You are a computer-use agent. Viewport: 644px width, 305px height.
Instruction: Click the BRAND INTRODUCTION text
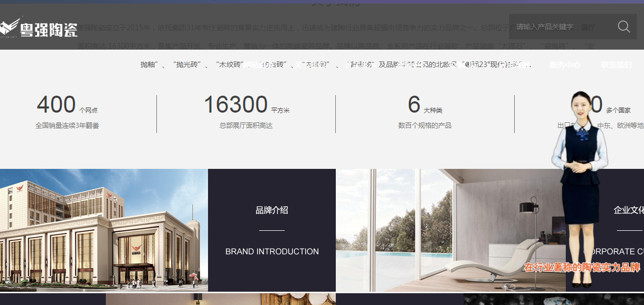click(272, 251)
